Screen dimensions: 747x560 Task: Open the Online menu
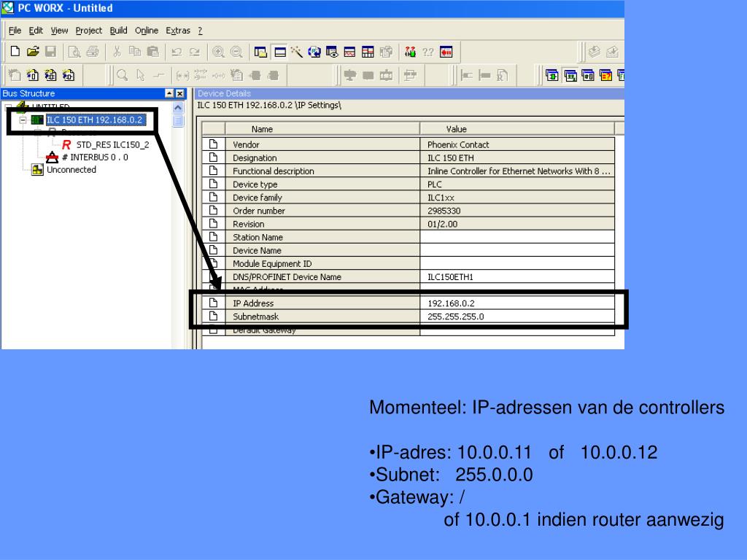click(146, 31)
